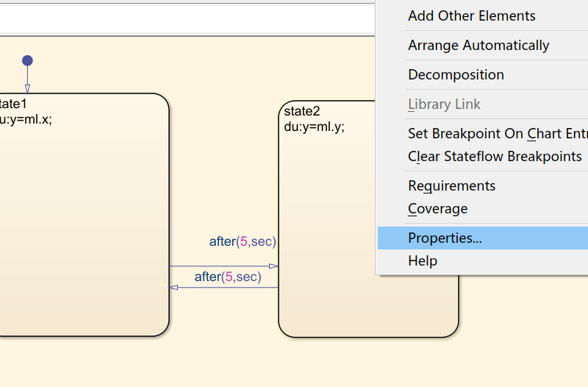This screenshot has width=588, height=387.
Task: Choose Arrange Automatically from context menu
Action: (x=478, y=45)
